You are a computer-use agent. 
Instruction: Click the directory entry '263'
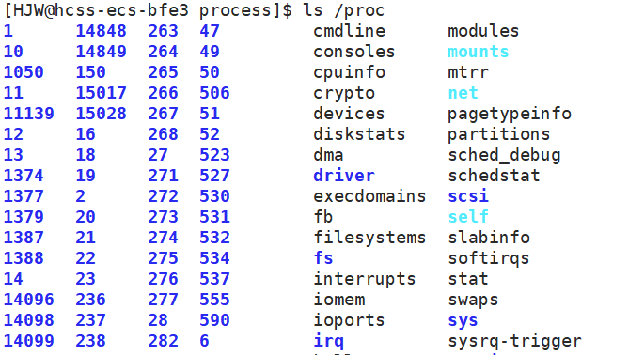(x=163, y=31)
